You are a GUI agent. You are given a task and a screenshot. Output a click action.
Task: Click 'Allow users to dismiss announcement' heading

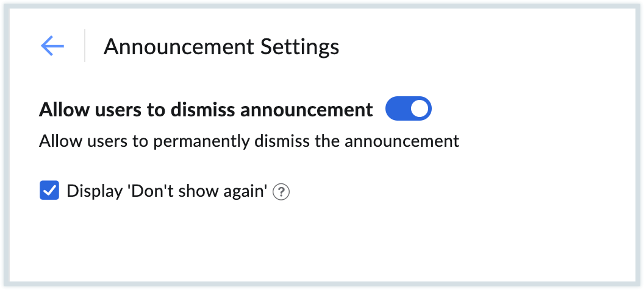click(206, 110)
